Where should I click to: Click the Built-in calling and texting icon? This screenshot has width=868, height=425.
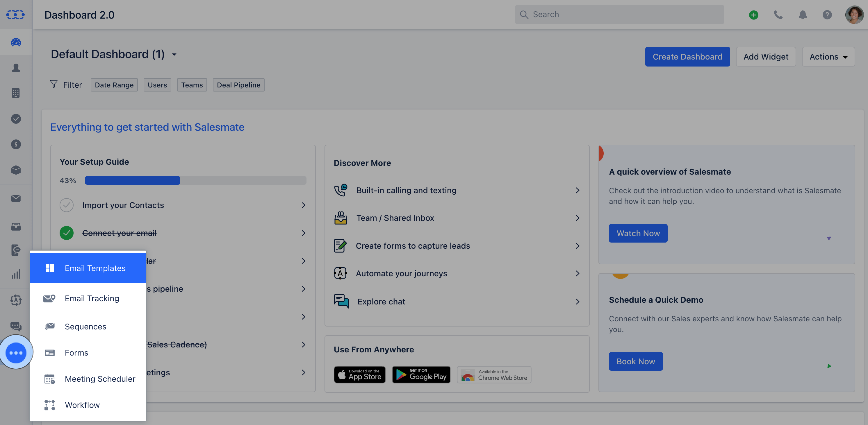click(340, 190)
